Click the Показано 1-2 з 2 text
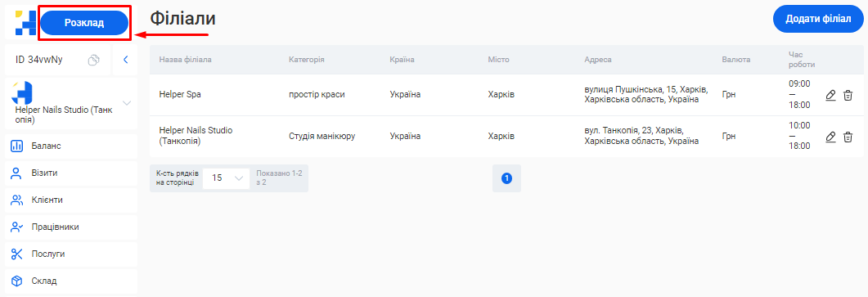Image resolution: width=868 pixels, height=297 pixels. pos(280,178)
